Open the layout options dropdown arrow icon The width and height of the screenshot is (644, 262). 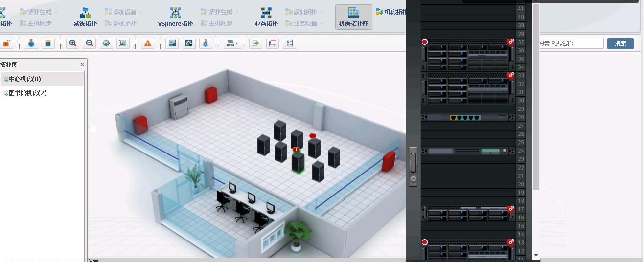232,44
